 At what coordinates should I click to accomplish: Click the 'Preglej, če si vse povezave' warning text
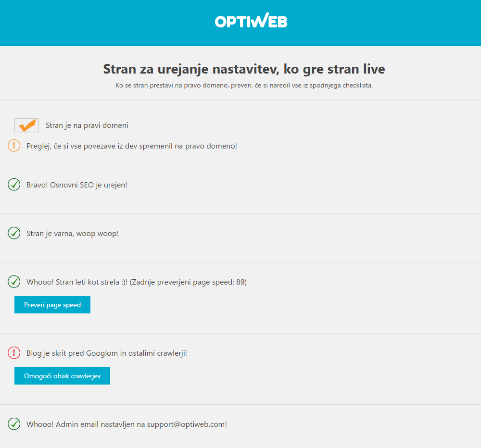(132, 146)
